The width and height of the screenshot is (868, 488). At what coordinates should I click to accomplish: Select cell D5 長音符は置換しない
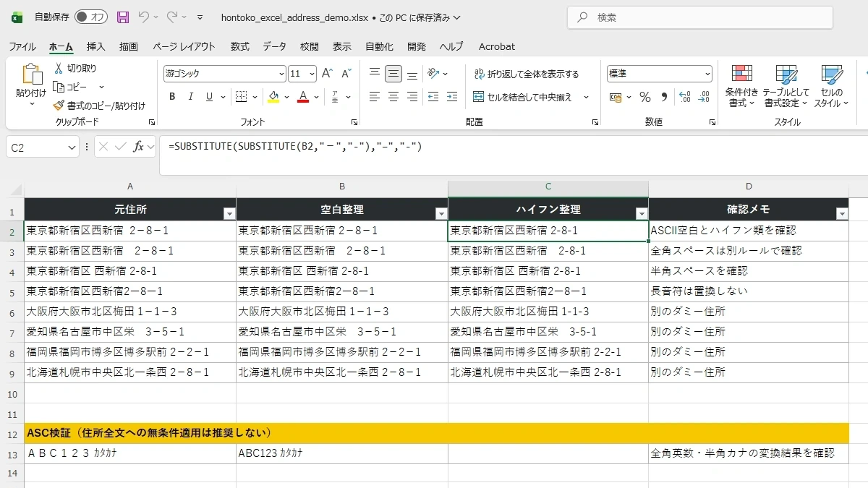click(x=749, y=291)
